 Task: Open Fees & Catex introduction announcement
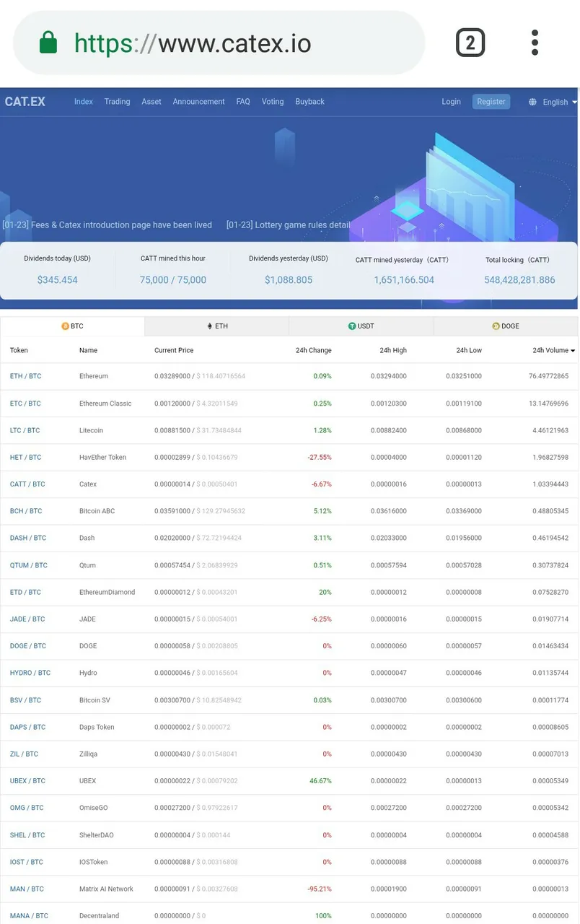click(x=107, y=225)
